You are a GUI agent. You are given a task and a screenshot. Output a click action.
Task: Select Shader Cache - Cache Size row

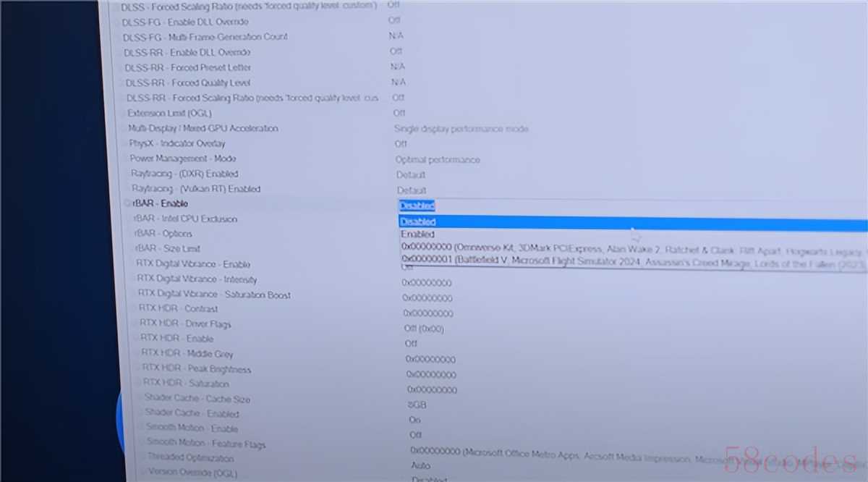pyautogui.click(x=197, y=399)
